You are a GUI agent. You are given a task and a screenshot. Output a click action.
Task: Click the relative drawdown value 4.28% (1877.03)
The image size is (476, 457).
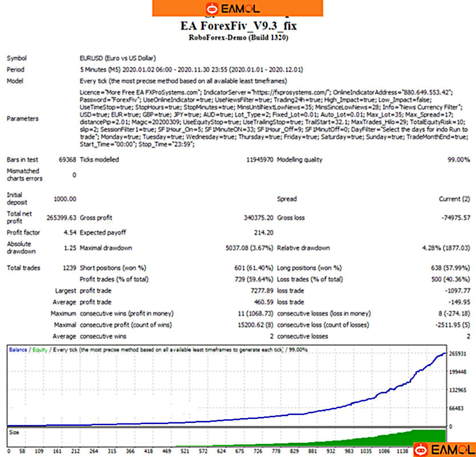tap(446, 248)
